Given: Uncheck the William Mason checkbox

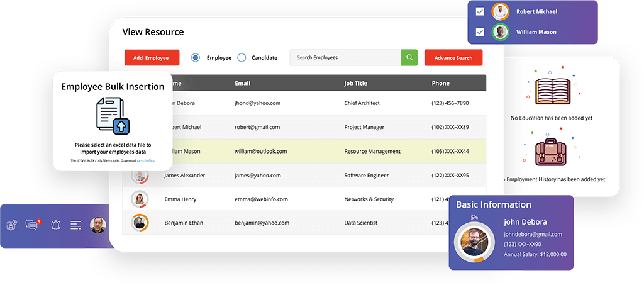Looking at the screenshot, I should point(480,32).
